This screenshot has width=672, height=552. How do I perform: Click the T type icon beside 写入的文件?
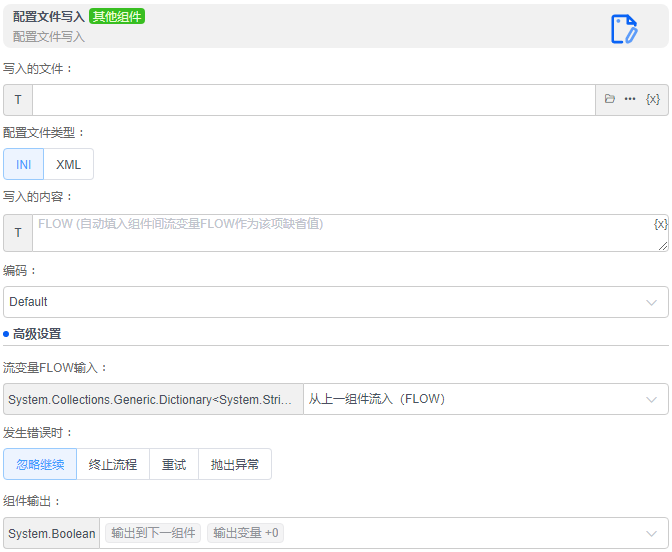click(x=18, y=100)
